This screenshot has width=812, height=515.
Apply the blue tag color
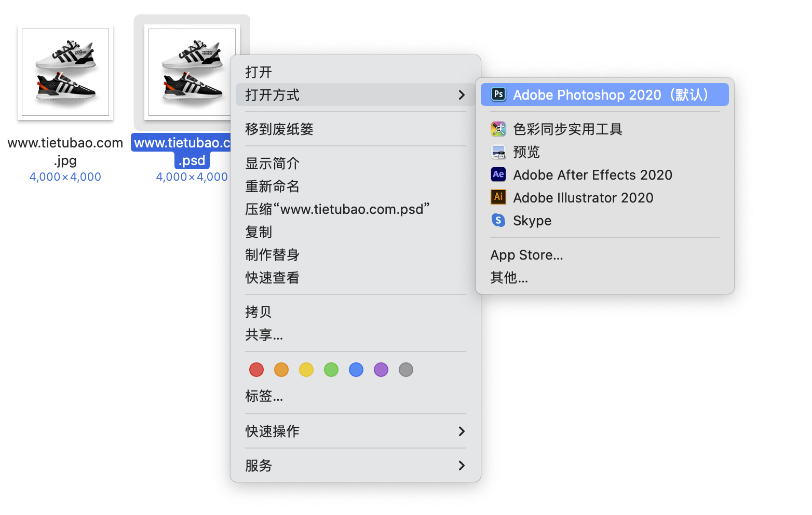356,370
